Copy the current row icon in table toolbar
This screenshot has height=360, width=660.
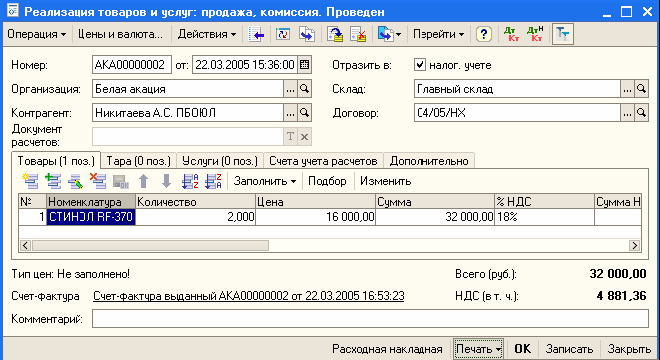click(53, 181)
